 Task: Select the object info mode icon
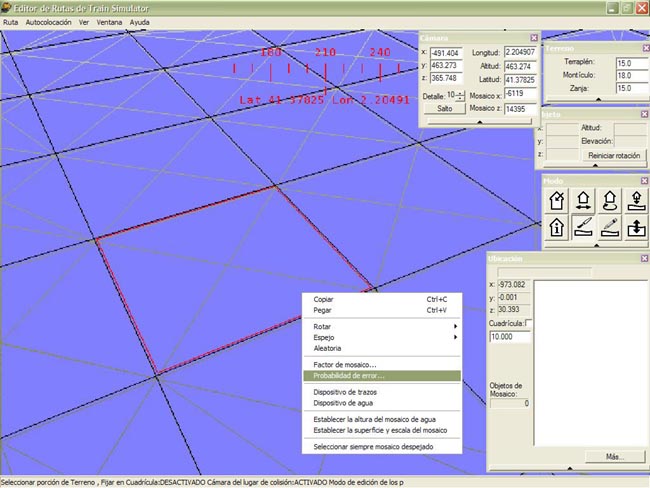pyautogui.click(x=558, y=228)
